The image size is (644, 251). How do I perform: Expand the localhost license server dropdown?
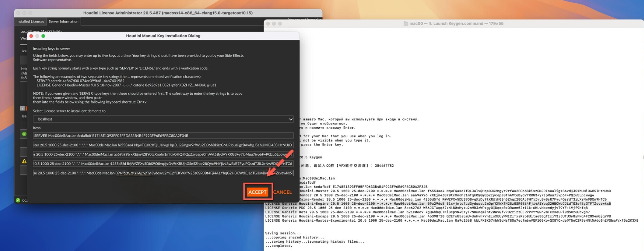point(163,119)
